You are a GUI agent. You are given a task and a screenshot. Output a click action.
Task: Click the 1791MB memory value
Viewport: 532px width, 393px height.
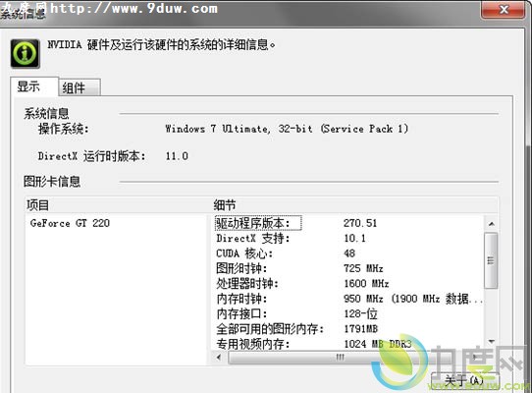[360, 329]
